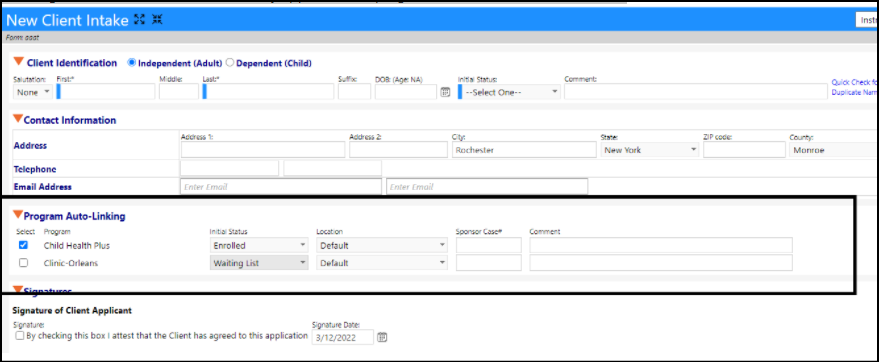Click the second Enter Email field
The image size is (879, 362).
(487, 187)
